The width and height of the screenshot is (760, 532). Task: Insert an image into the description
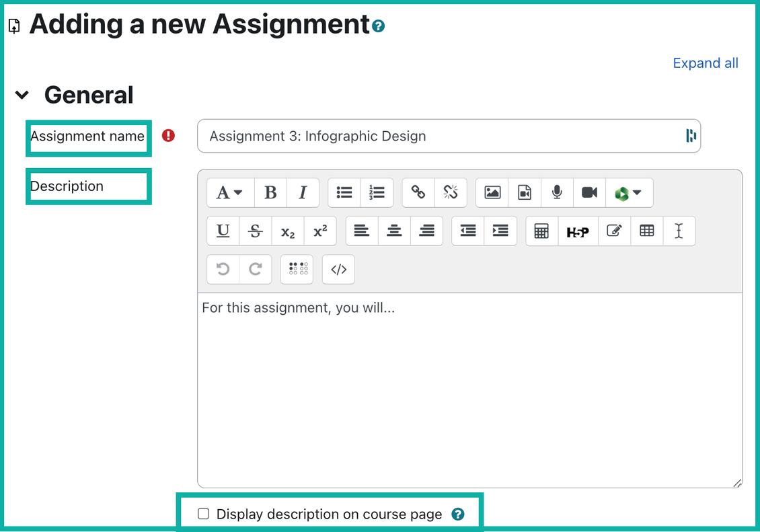coord(492,193)
